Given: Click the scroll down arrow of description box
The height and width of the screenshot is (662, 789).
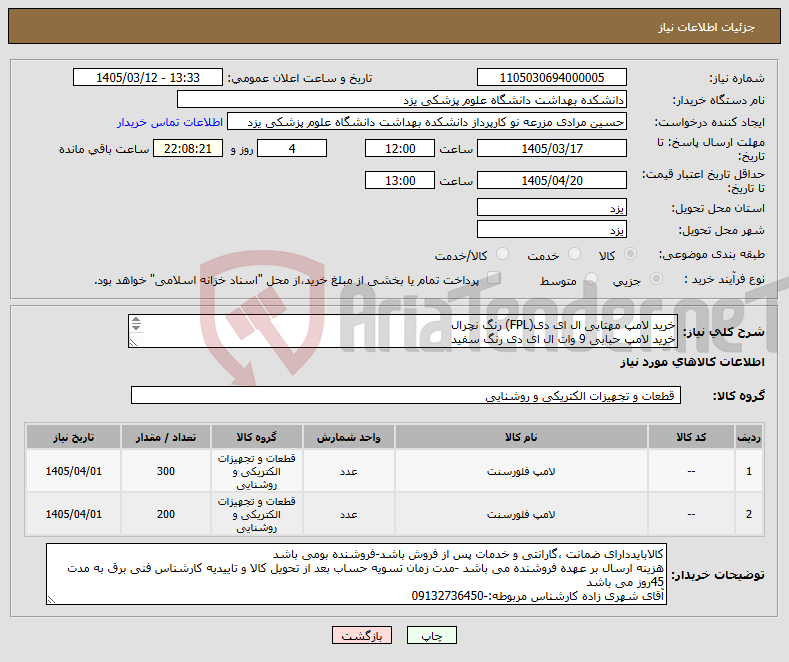Looking at the screenshot, I should point(136,327).
